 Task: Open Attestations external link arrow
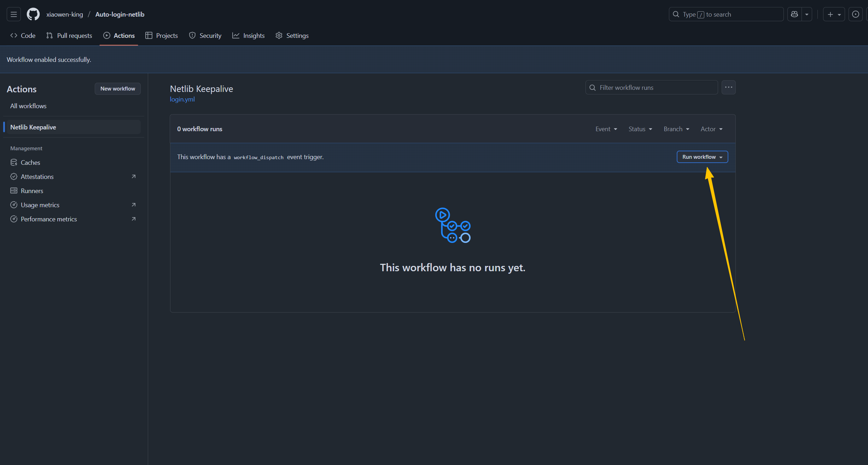[x=133, y=176]
